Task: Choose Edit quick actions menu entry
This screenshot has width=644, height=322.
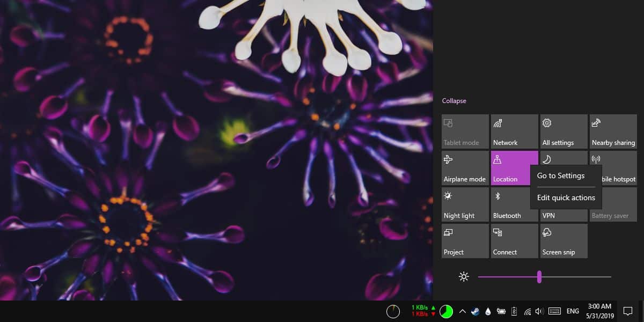Action: click(566, 197)
